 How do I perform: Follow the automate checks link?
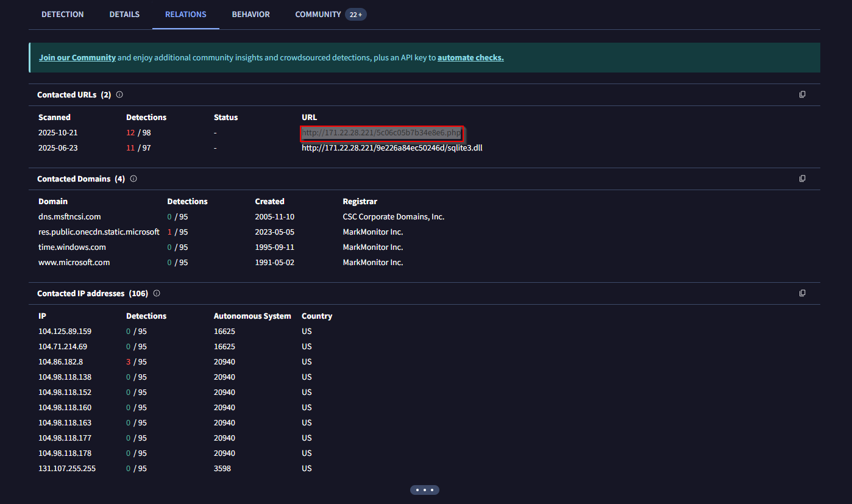470,58
